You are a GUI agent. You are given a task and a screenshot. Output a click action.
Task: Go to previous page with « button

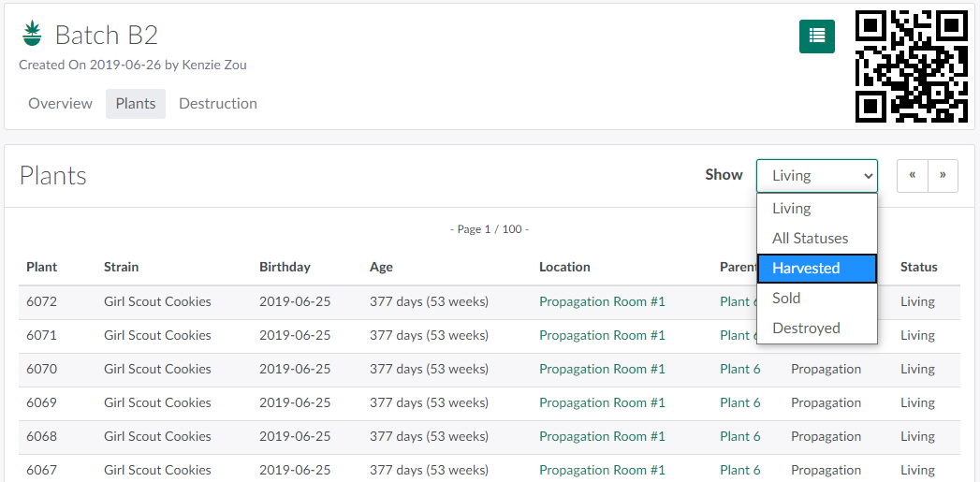tap(913, 175)
